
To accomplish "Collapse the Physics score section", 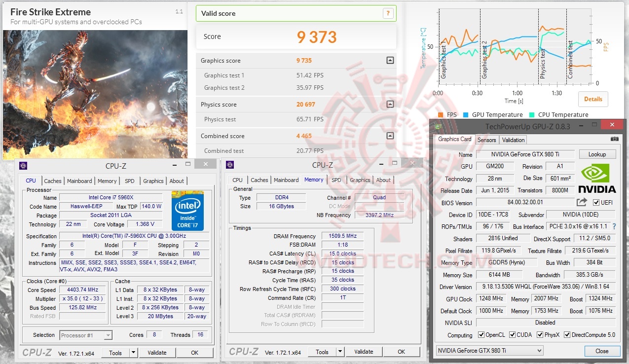I will [390, 104].
